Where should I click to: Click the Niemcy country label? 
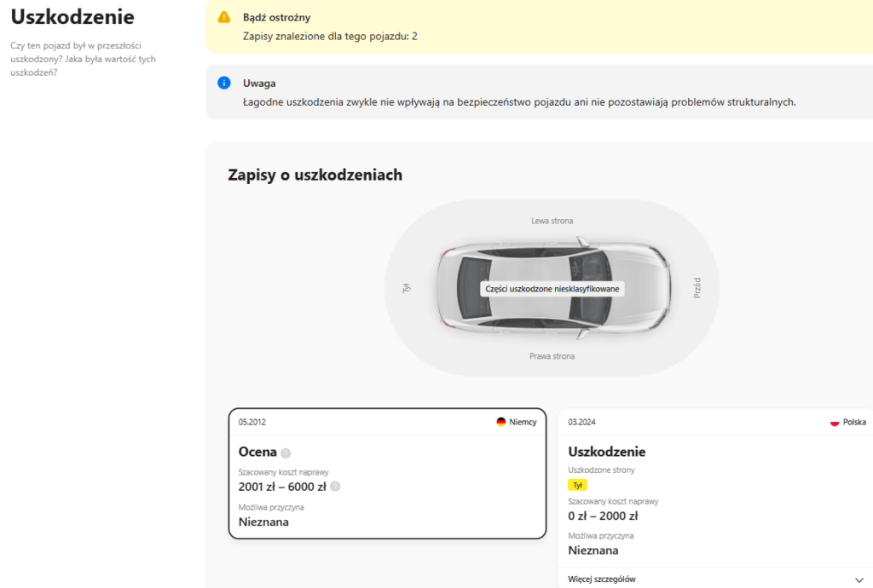click(523, 422)
